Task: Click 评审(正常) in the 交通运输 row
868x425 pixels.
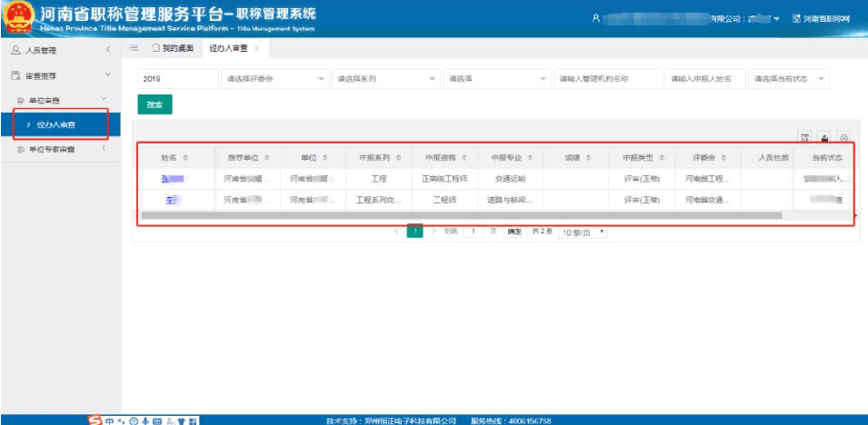Action: (642, 179)
